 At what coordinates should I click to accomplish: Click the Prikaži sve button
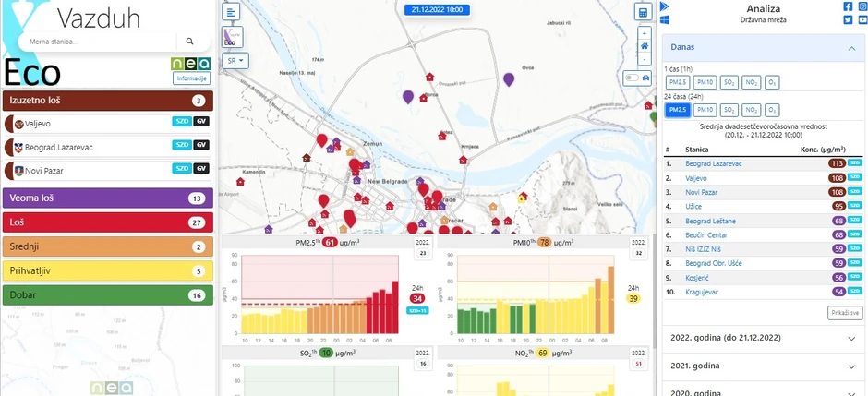[845, 313]
